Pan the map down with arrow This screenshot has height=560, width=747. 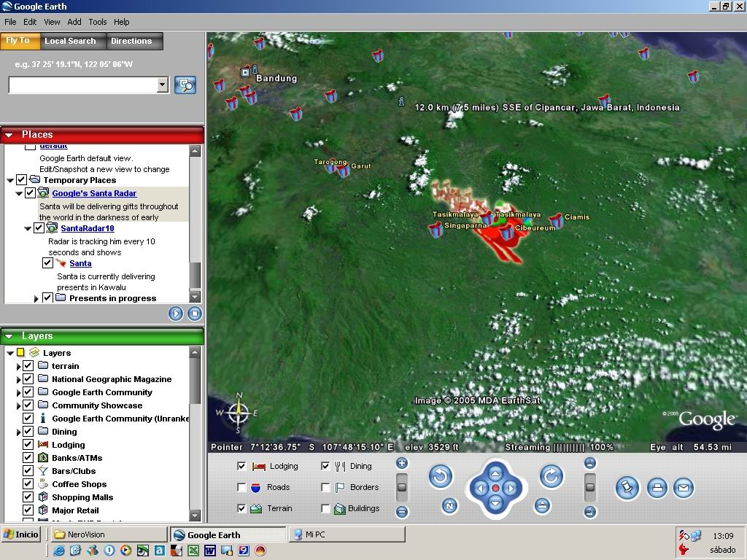[x=495, y=503]
